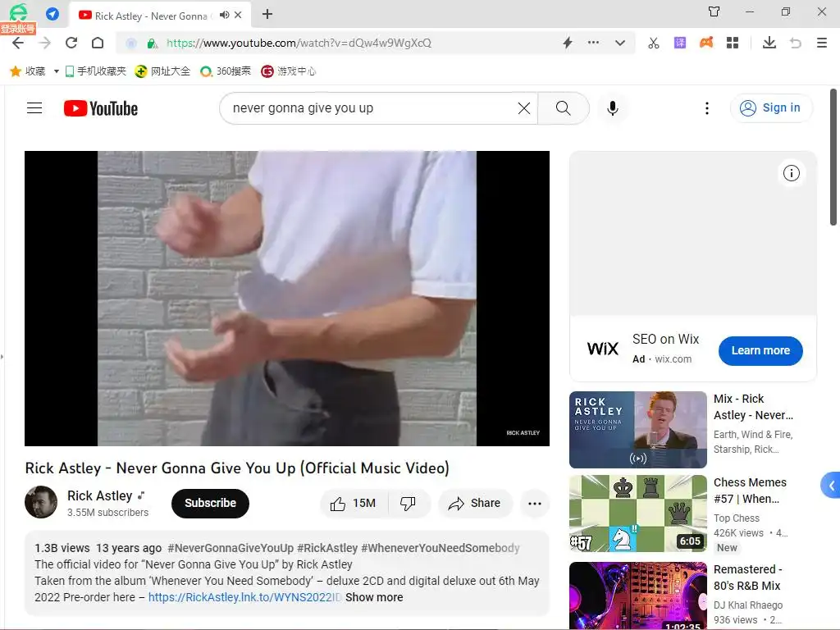This screenshot has width=840, height=630.
Task: Open the browser home page icon
Action: tap(98, 43)
